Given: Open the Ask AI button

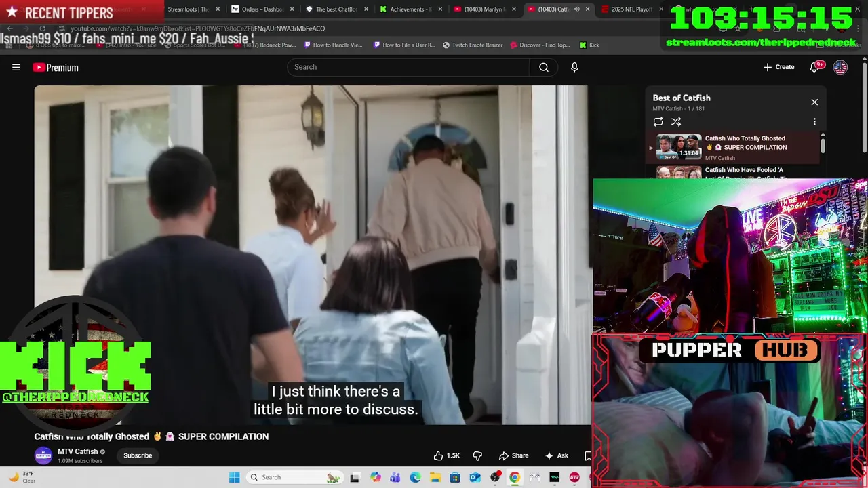Looking at the screenshot, I should 556,455.
